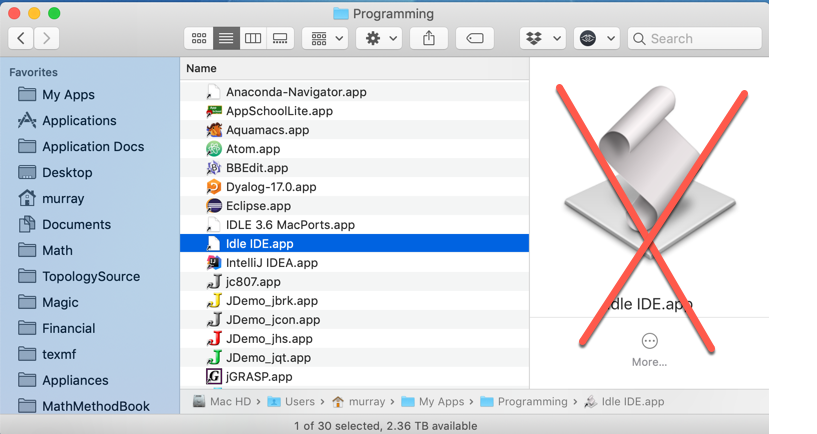Click the Edit Tags button
The height and width of the screenshot is (434, 817).
click(475, 38)
